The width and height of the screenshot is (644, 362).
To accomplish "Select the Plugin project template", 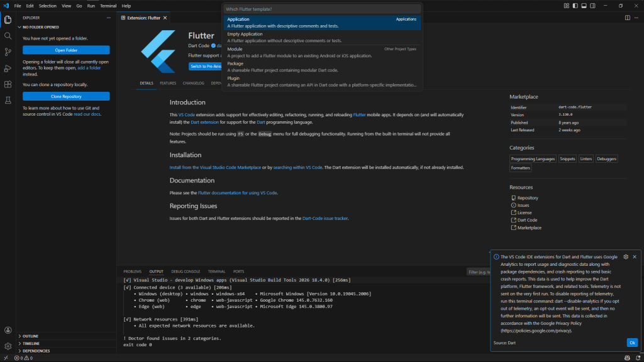I will click(322, 82).
